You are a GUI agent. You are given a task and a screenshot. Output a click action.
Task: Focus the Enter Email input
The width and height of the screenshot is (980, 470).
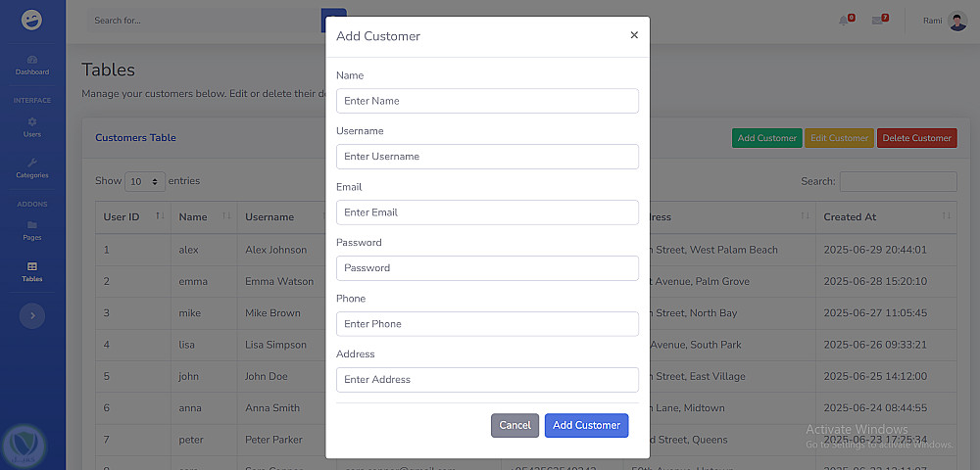pyautogui.click(x=487, y=212)
